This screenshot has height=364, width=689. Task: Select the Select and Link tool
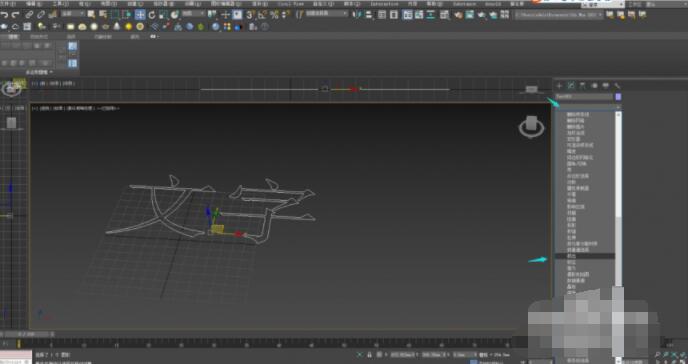(29, 15)
